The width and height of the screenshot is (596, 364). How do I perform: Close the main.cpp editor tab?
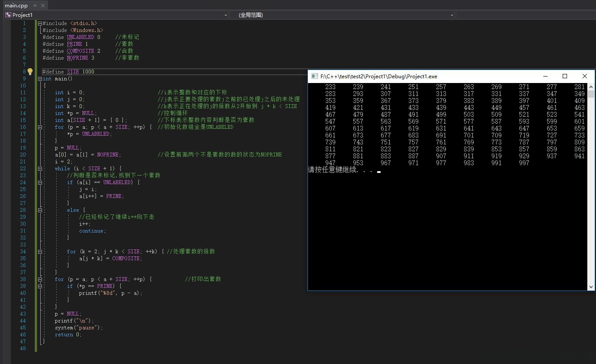[42, 6]
